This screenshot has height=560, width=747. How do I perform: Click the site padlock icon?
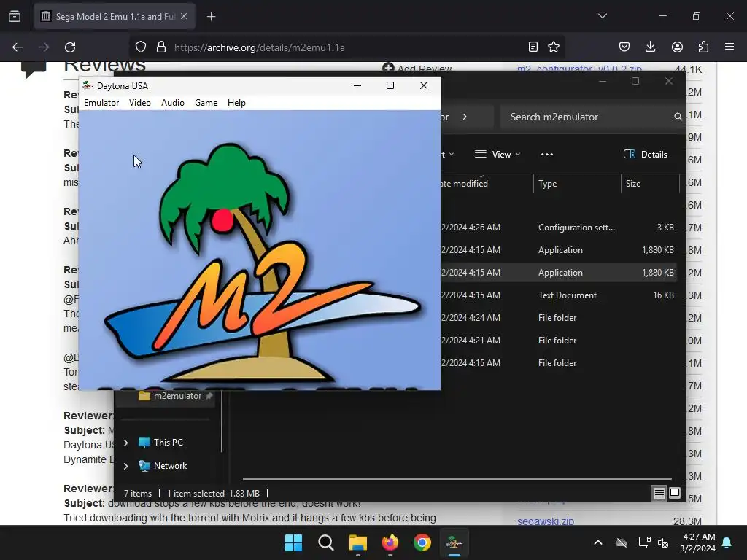click(161, 47)
